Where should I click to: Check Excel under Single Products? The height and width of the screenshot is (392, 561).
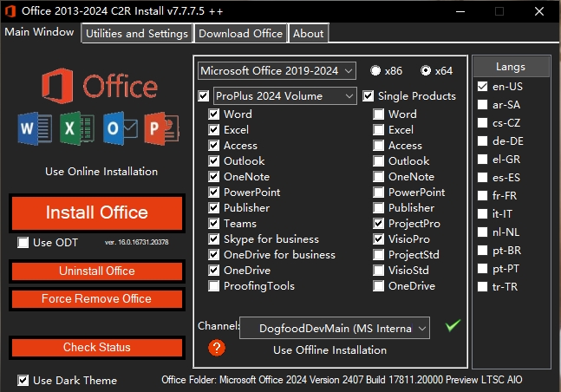pos(379,129)
